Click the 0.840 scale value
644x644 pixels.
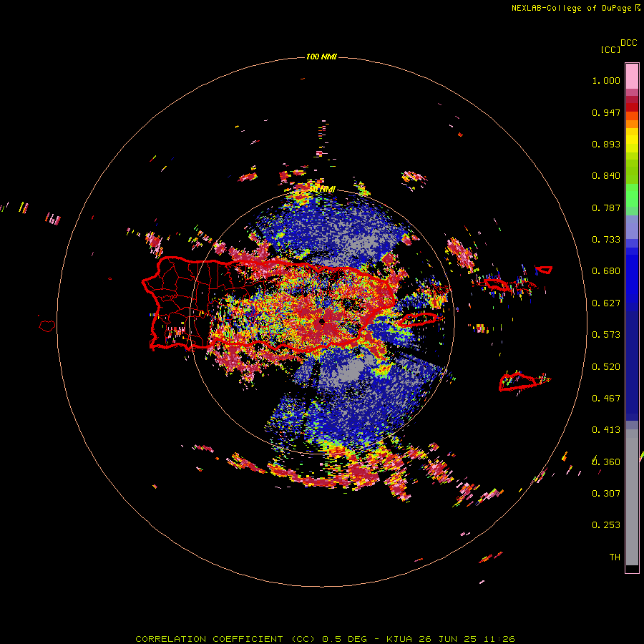pyautogui.click(x=606, y=176)
